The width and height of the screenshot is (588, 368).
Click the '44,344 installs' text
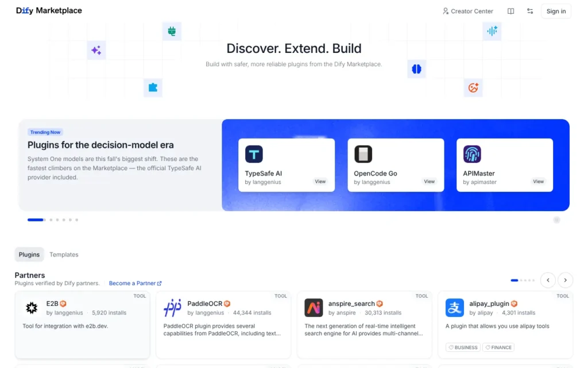(x=252, y=312)
